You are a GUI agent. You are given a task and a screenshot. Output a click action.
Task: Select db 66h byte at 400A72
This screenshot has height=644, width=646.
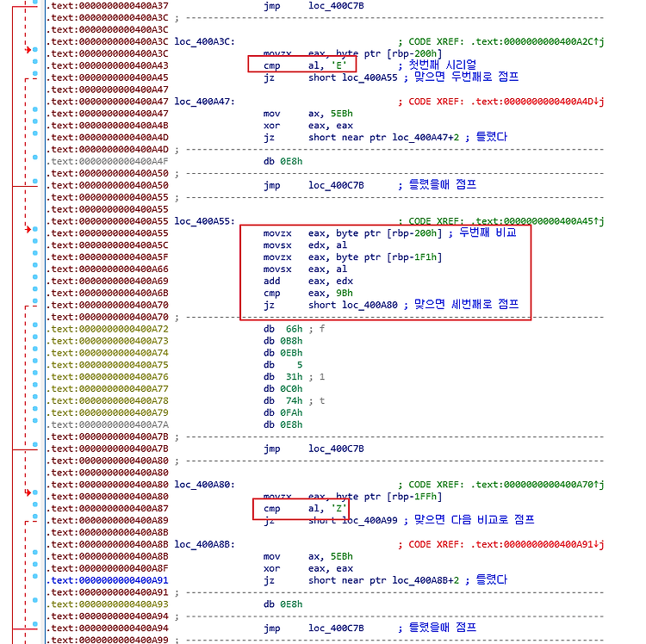point(283,329)
